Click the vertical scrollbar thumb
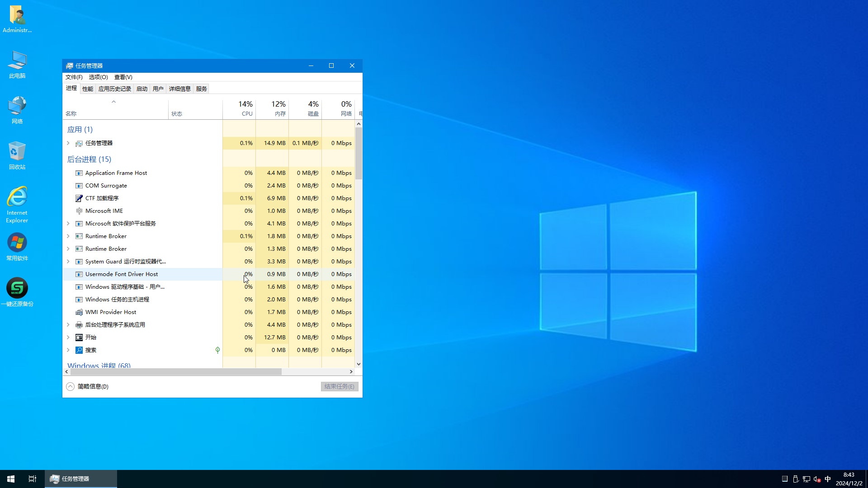 point(359,153)
